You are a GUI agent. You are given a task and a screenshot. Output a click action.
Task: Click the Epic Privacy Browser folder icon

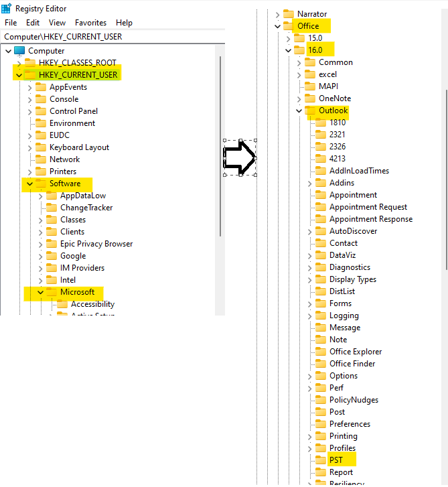tap(52, 244)
